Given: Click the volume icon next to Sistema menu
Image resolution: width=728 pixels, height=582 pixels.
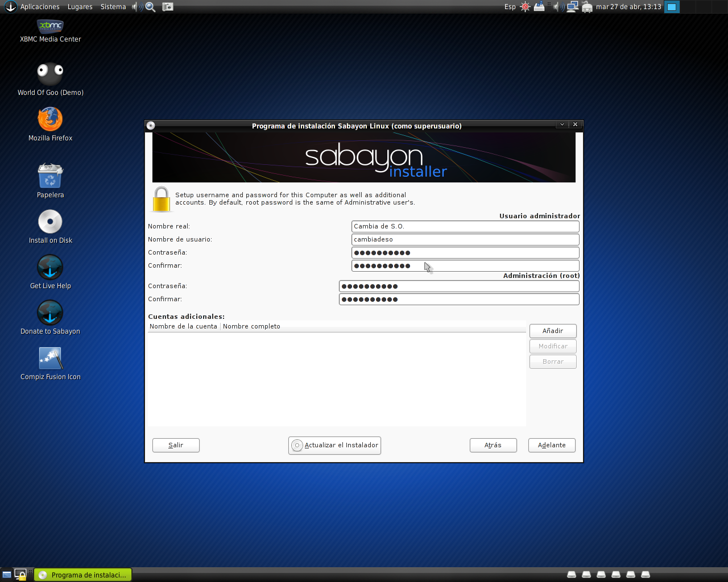Looking at the screenshot, I should point(136,7).
